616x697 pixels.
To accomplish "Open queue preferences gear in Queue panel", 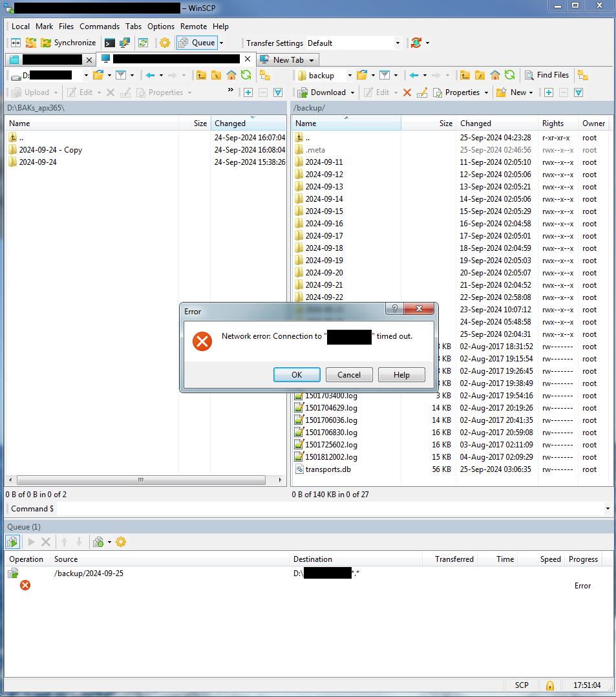I will click(121, 542).
